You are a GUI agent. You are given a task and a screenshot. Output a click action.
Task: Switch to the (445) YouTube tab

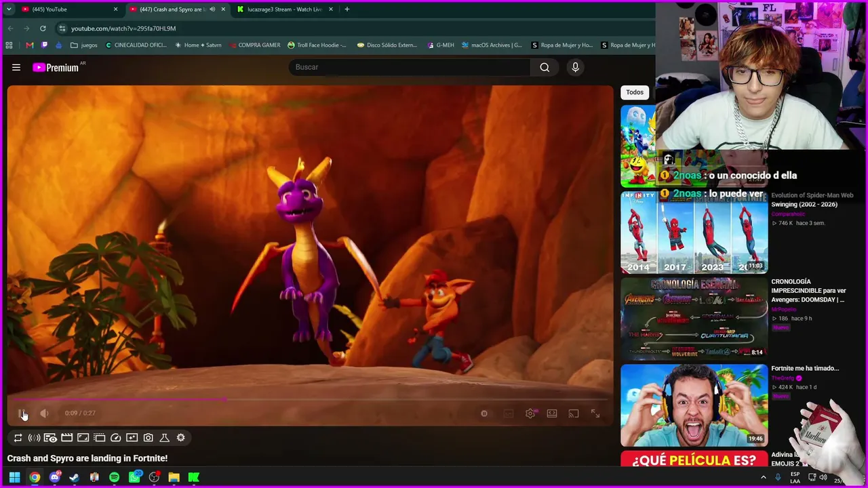(x=70, y=9)
